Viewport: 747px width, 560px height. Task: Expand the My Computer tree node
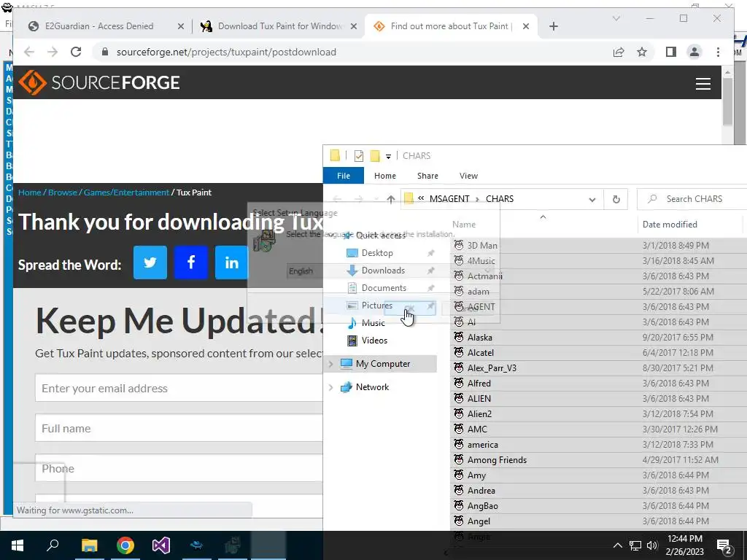(330, 364)
